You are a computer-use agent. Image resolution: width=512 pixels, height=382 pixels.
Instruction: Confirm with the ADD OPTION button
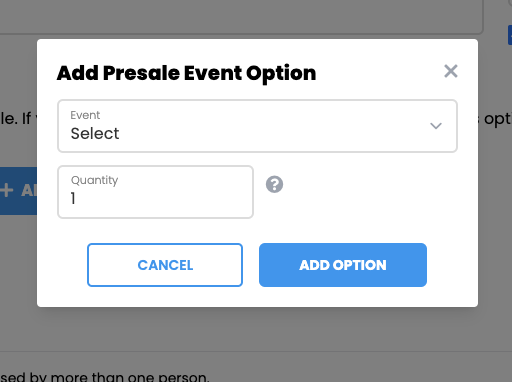[343, 265]
